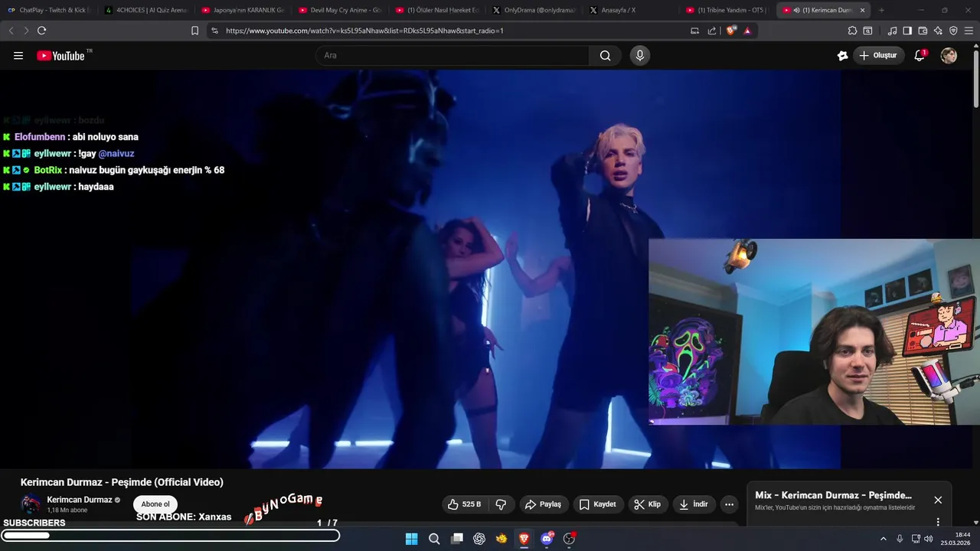Image resolution: width=980 pixels, height=551 pixels.
Task: Switch to the Japonya'nın KARANLIK tab
Action: click(x=242, y=10)
